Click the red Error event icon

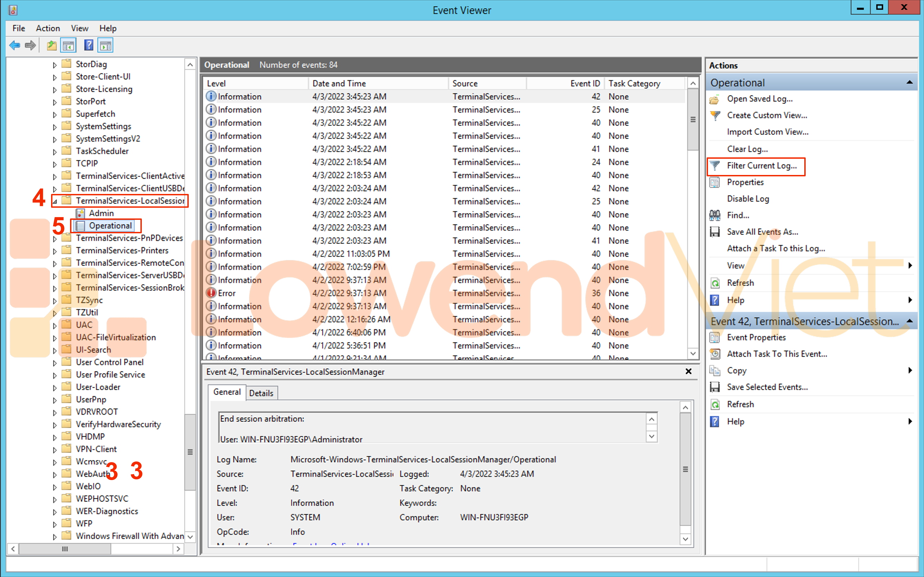210,293
